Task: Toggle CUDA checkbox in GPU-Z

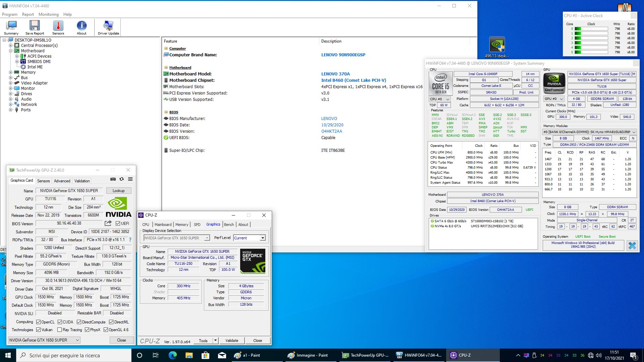Action: point(60,322)
